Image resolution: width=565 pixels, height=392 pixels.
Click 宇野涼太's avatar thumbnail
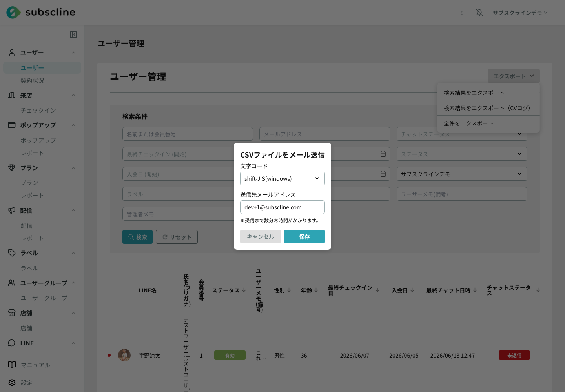coord(124,355)
